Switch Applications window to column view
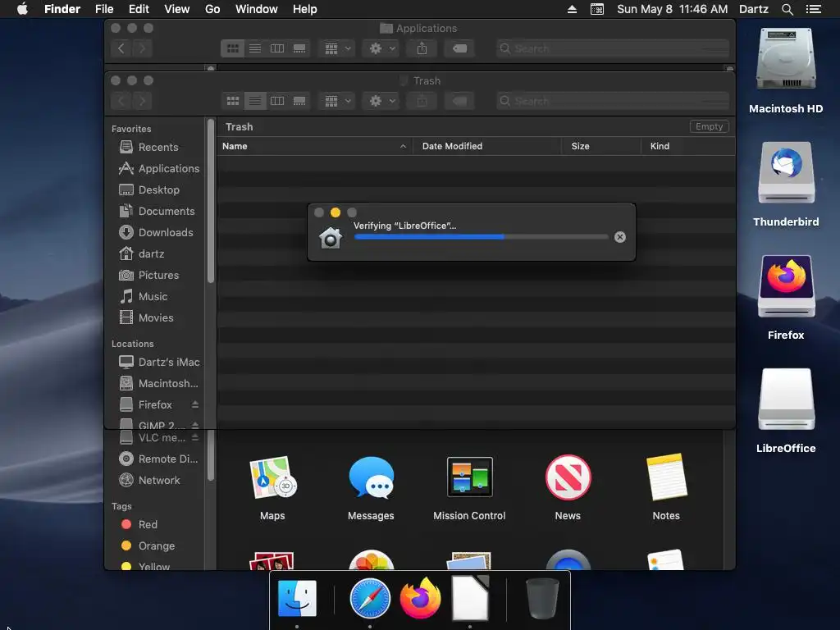This screenshot has width=840, height=630. tap(277, 48)
